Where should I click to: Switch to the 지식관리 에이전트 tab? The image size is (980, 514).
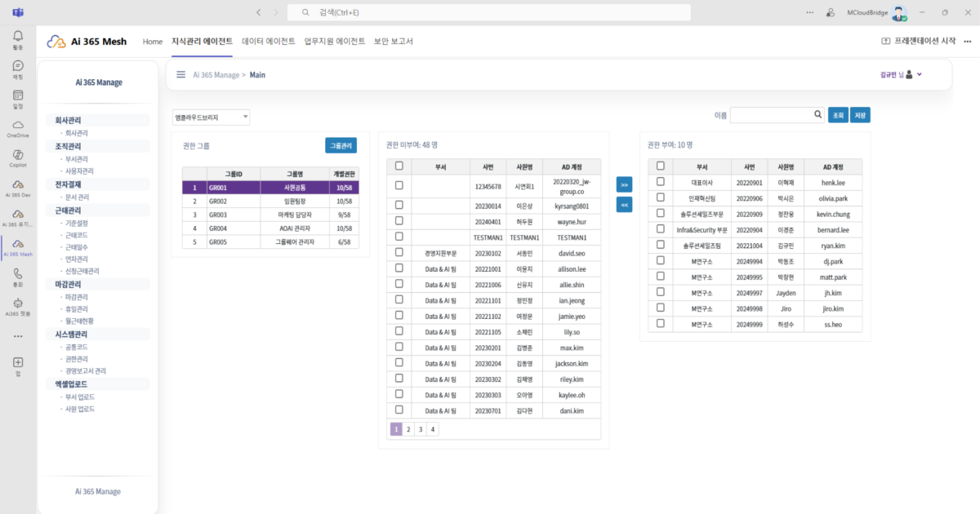point(202,41)
